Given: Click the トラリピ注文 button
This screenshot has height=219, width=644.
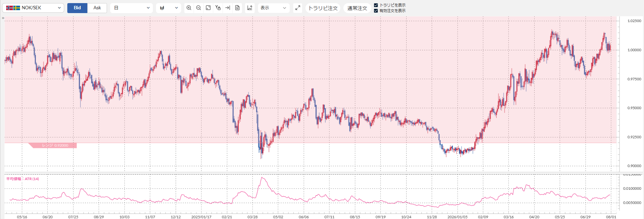Looking at the screenshot, I should point(323,8).
